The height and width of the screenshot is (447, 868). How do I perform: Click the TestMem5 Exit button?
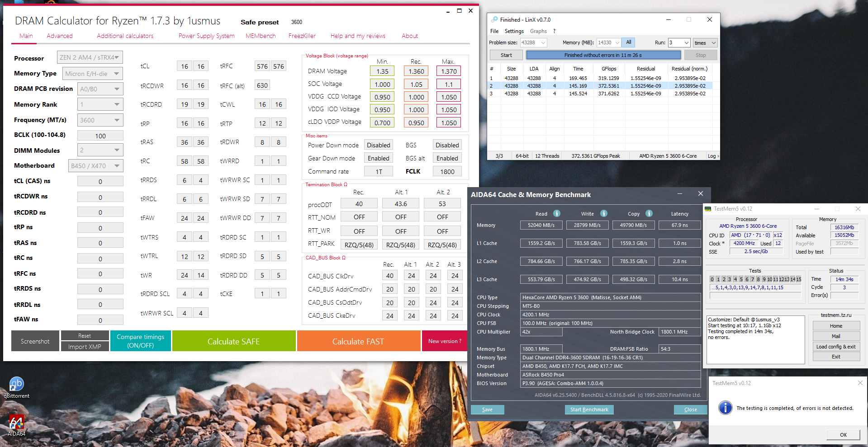pos(836,357)
